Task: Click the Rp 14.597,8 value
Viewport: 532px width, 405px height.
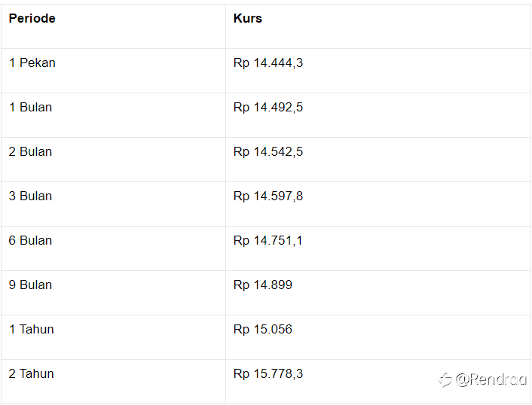Action: [x=268, y=196]
